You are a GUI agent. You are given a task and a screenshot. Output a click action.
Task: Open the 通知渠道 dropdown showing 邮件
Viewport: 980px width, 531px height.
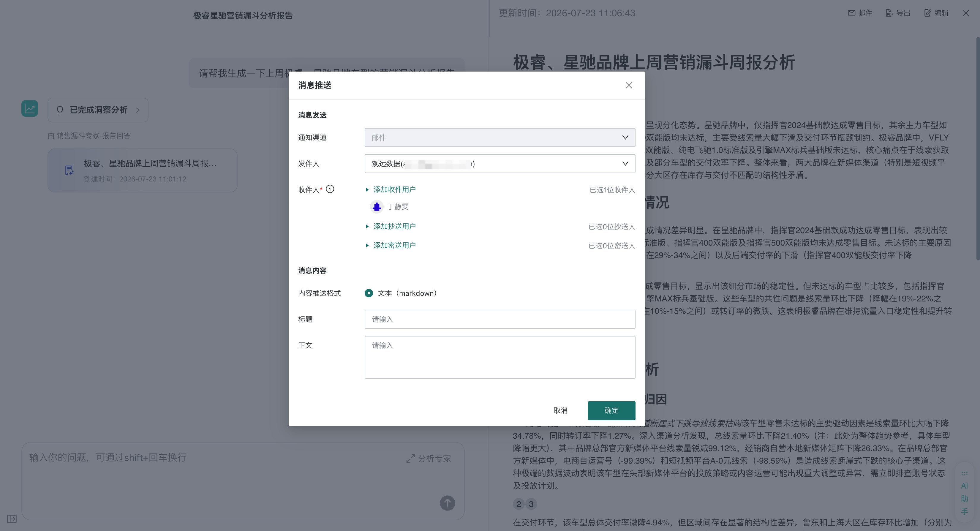pos(500,137)
